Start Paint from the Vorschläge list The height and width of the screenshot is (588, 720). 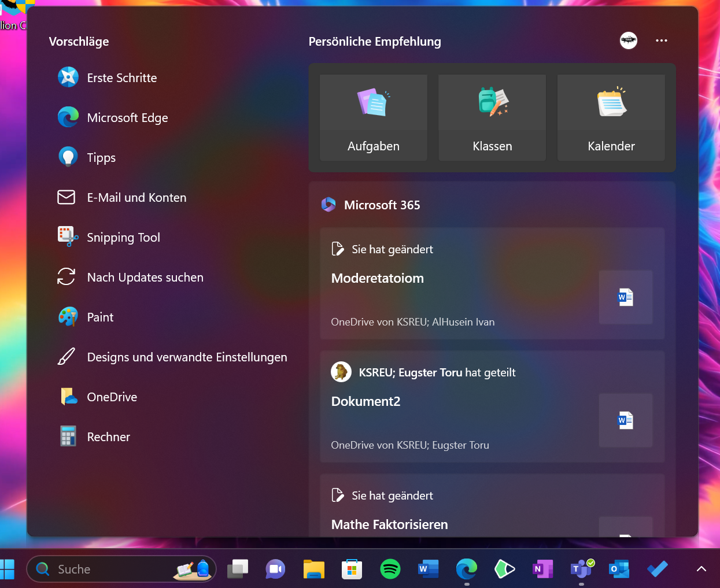coord(100,317)
